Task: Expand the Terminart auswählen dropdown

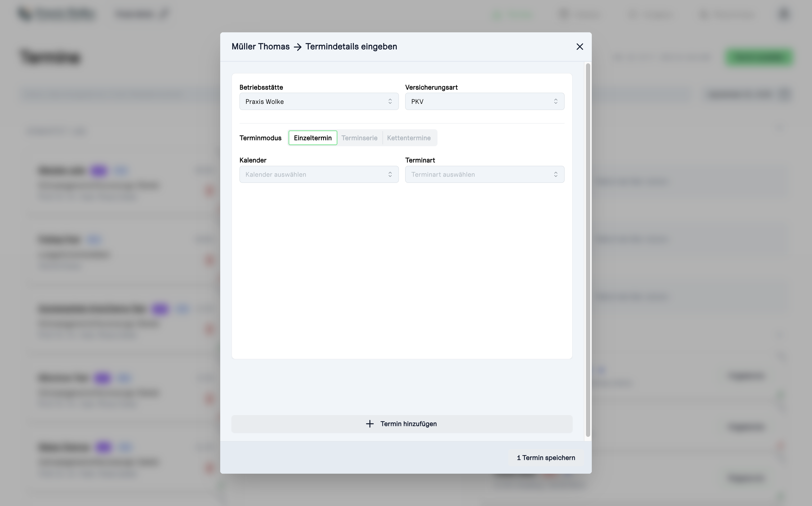Action: click(x=485, y=174)
